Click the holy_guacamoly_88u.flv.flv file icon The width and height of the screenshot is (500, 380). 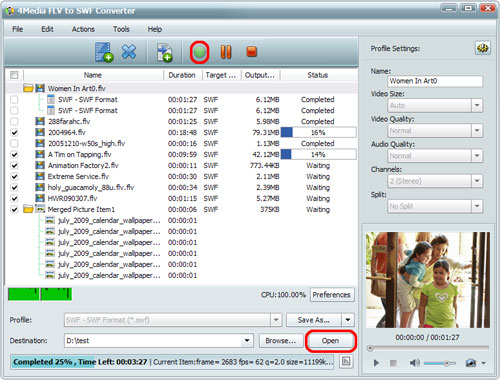[40, 187]
